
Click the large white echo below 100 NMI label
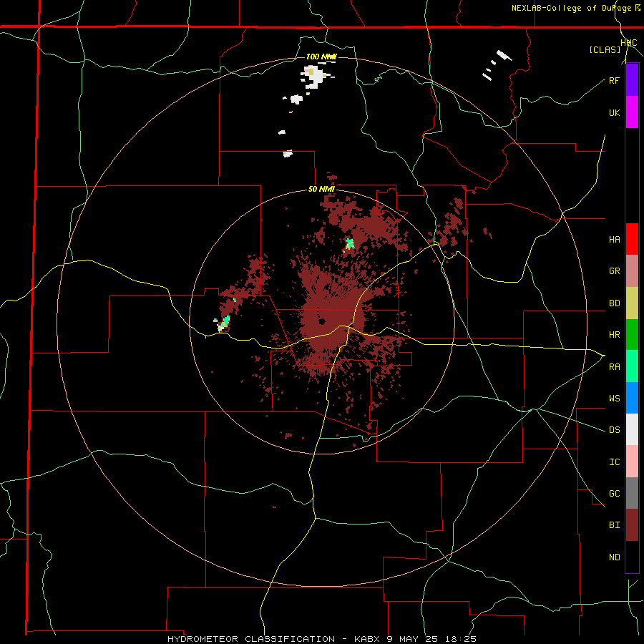(316, 77)
